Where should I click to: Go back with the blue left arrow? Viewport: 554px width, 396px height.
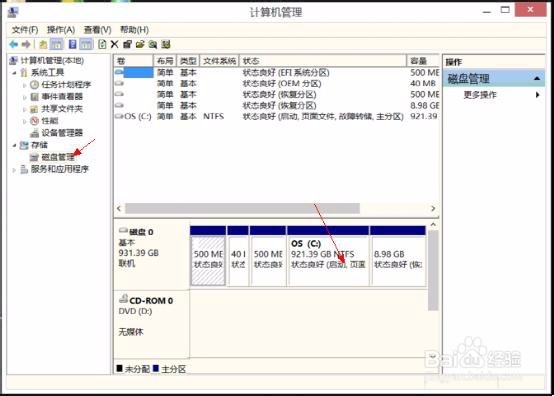(14, 45)
